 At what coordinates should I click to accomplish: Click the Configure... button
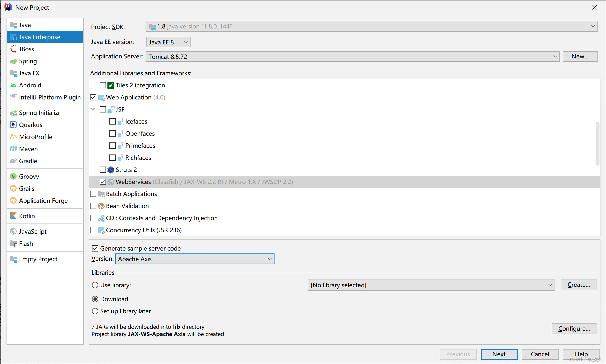[574, 329]
